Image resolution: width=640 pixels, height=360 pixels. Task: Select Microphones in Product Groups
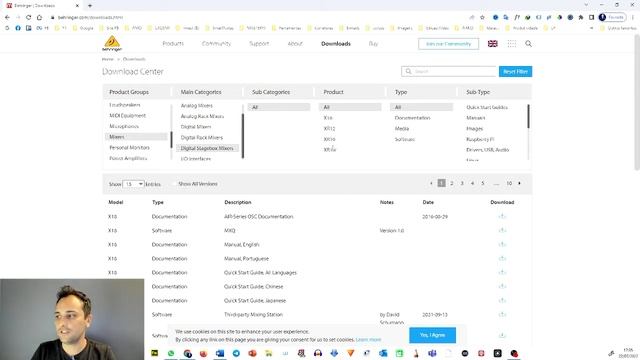pos(124,127)
